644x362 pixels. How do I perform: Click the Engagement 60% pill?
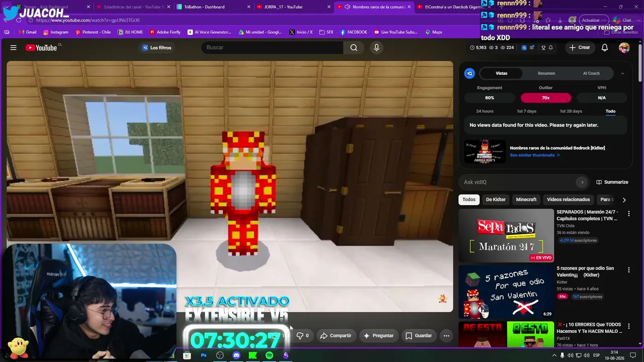[x=490, y=98]
